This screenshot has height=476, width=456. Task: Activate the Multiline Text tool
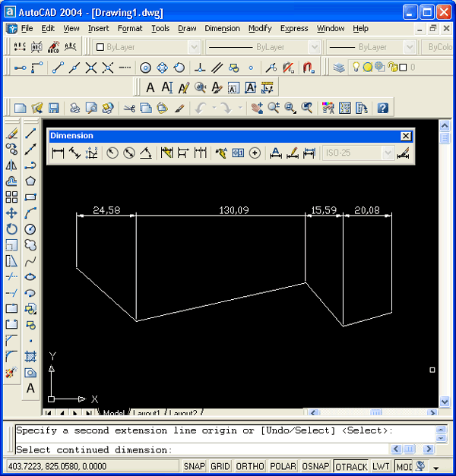point(30,388)
